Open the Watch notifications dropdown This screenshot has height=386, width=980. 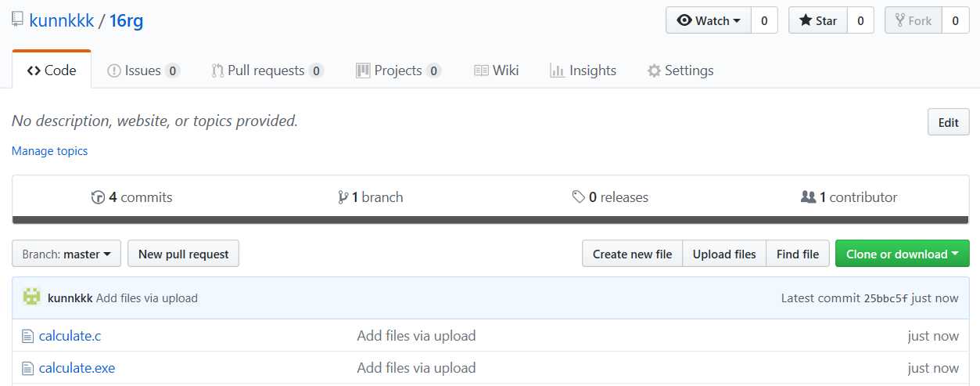tap(709, 21)
